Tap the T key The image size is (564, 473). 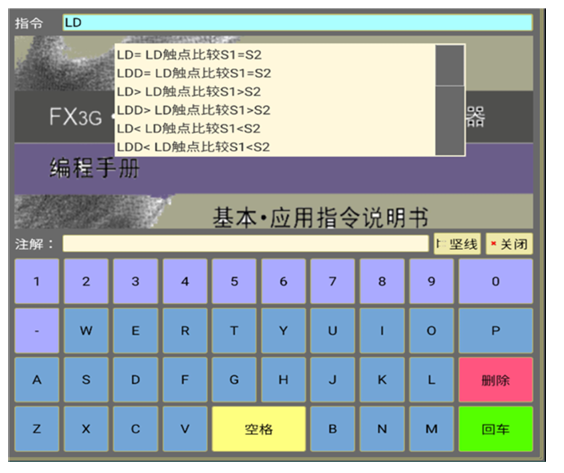(234, 331)
